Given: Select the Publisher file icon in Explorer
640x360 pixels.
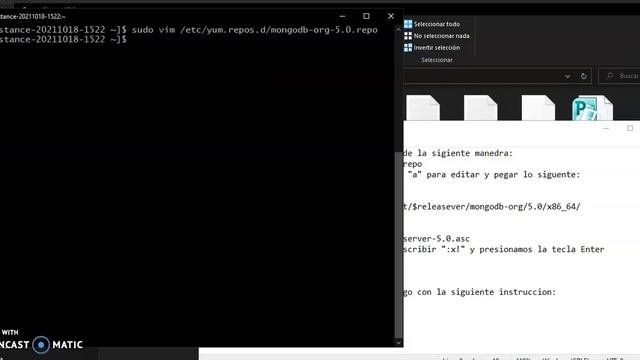Looking at the screenshot, I should tap(592, 108).
